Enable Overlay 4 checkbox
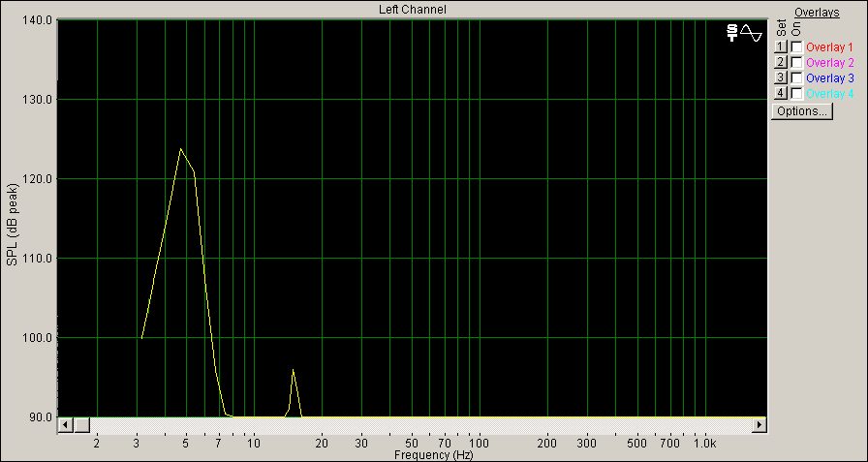The image size is (868, 462). [x=796, y=94]
